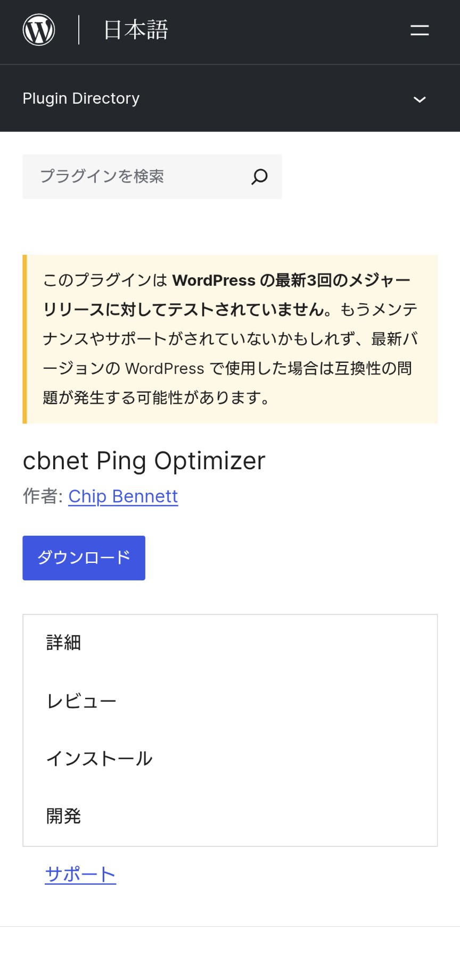Open the Plugin Directory link
The image size is (460, 980).
tap(81, 98)
